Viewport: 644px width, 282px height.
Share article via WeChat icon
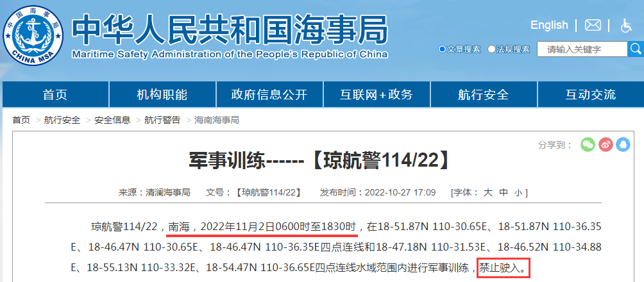click(x=588, y=145)
